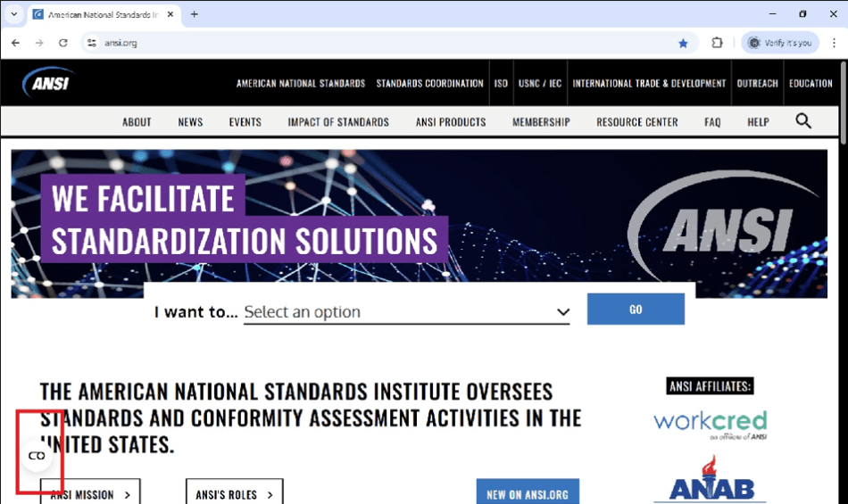Open Impact of Standards section
Viewport: 848px width, 504px height.
338,122
